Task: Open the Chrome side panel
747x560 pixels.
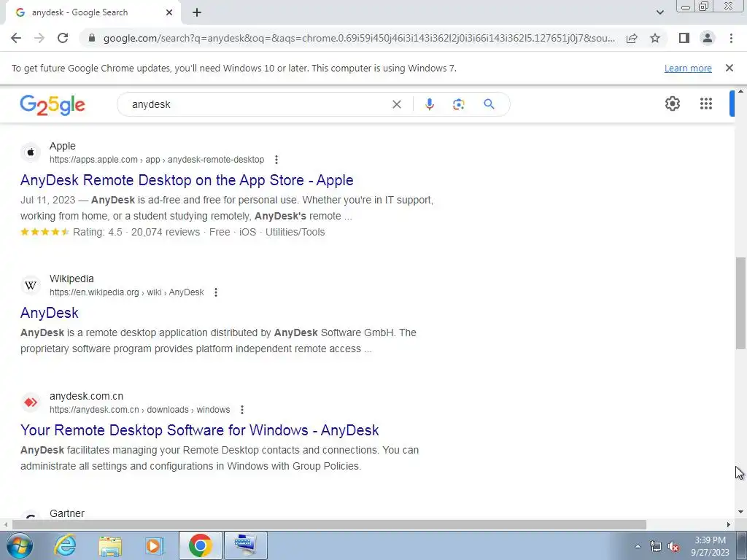Action: [x=684, y=38]
